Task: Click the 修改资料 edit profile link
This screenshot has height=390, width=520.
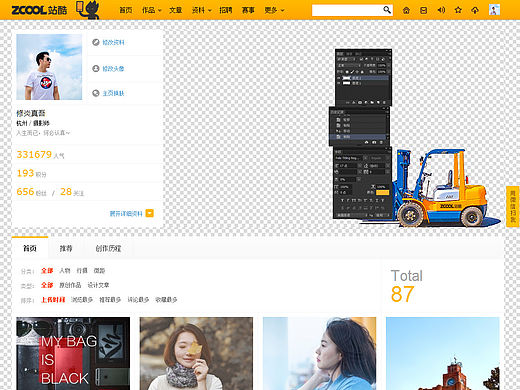Action: [x=113, y=42]
